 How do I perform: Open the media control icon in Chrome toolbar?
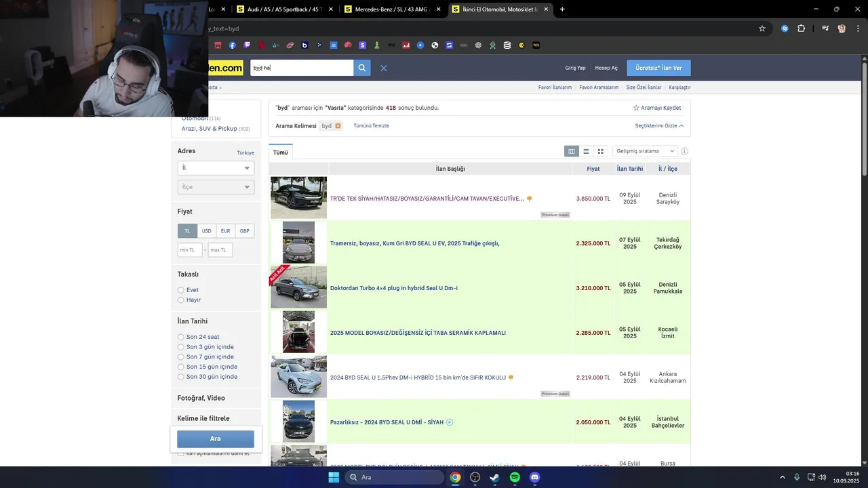(x=825, y=28)
